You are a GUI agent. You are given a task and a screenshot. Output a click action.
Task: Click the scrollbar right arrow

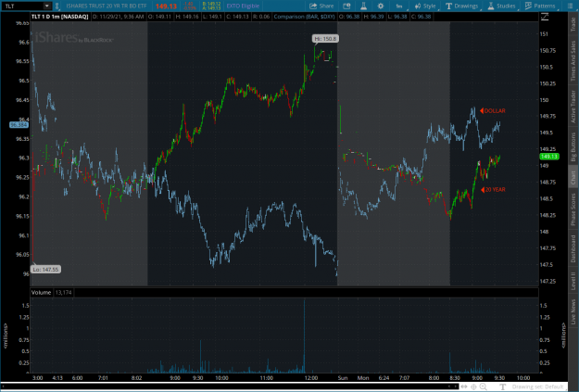(455, 386)
